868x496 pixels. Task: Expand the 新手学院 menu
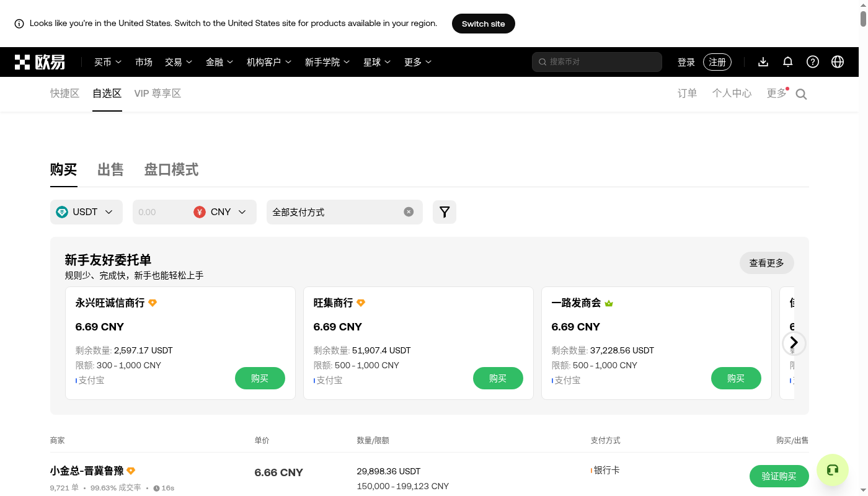click(327, 62)
